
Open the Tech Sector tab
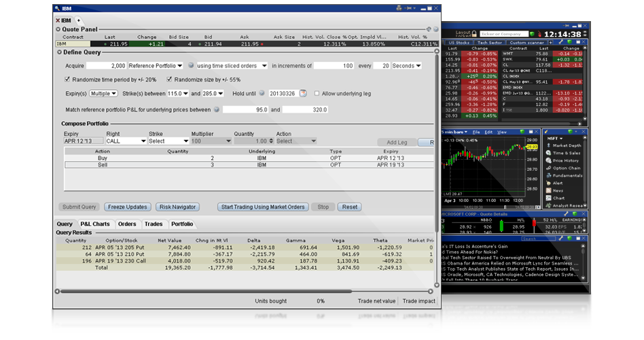click(489, 42)
